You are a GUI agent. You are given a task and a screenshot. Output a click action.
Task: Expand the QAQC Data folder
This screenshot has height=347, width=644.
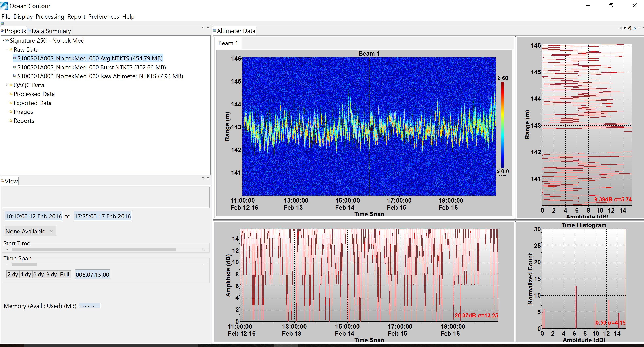(7, 85)
